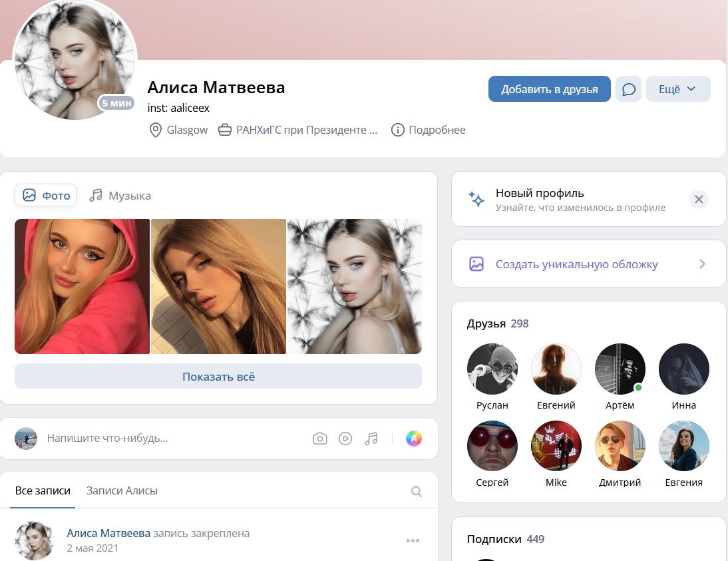
Task: Open the message chat bubble icon
Action: click(x=628, y=89)
